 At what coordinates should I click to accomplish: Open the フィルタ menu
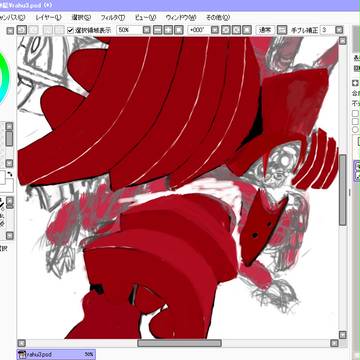click(113, 17)
